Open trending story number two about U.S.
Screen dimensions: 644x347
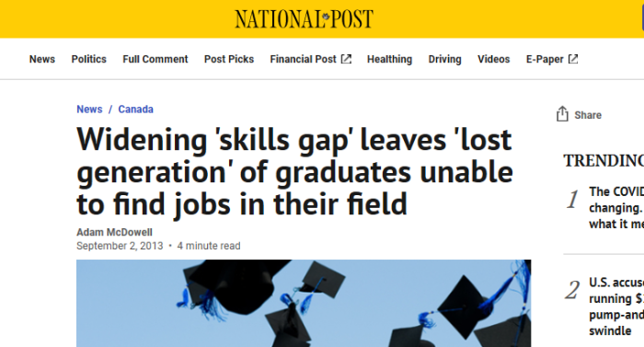tap(616, 307)
